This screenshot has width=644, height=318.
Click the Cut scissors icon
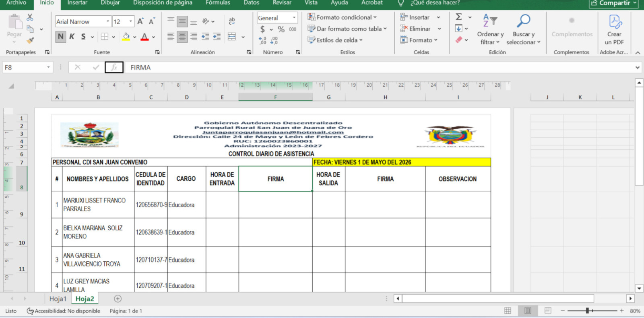click(x=30, y=17)
